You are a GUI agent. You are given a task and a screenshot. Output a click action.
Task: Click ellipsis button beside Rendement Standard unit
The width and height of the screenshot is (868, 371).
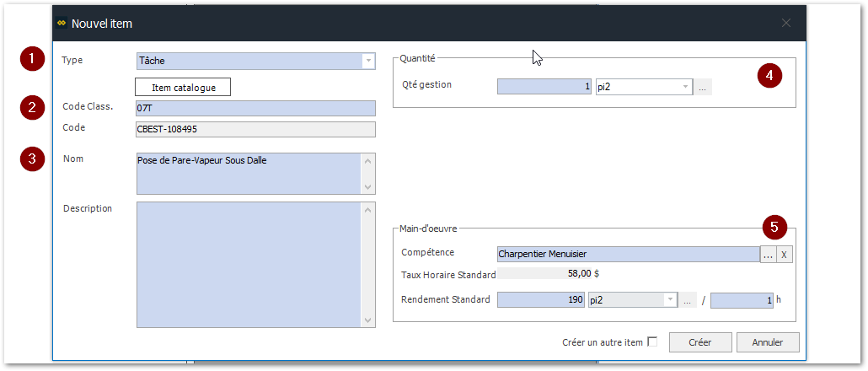[x=688, y=300]
